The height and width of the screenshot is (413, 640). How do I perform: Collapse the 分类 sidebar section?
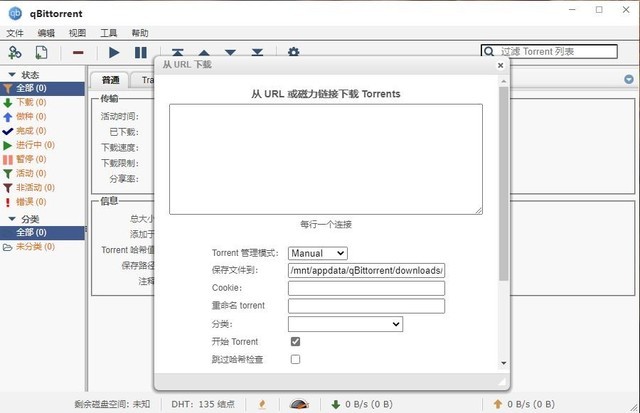[12, 219]
